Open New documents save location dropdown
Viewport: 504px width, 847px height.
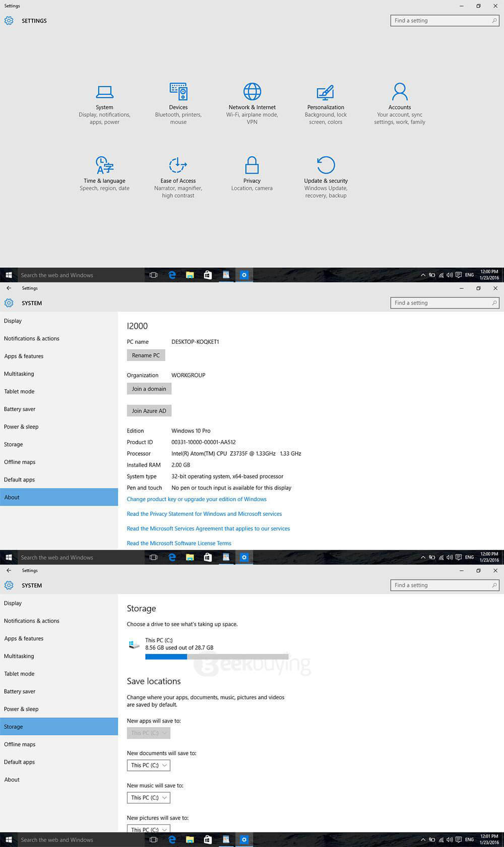point(149,765)
